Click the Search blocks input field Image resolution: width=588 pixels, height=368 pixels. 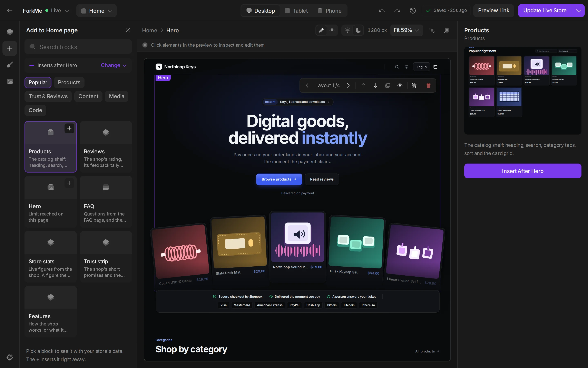coord(78,47)
